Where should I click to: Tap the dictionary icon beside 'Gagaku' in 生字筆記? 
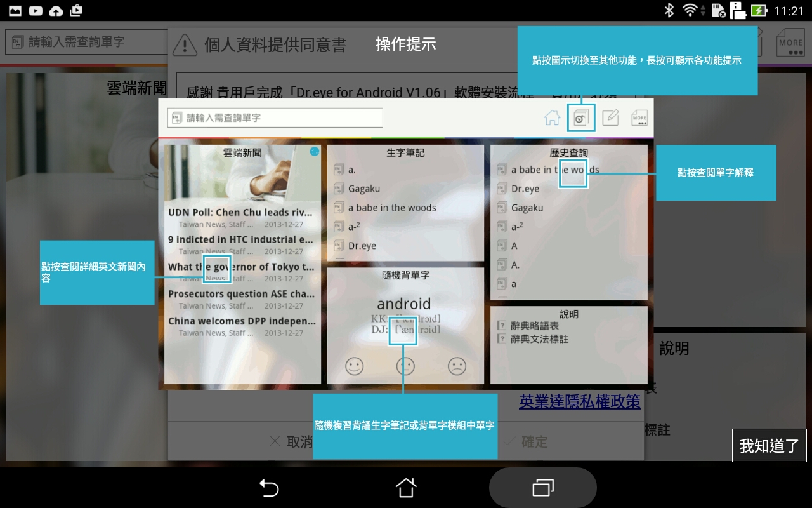coord(339,189)
